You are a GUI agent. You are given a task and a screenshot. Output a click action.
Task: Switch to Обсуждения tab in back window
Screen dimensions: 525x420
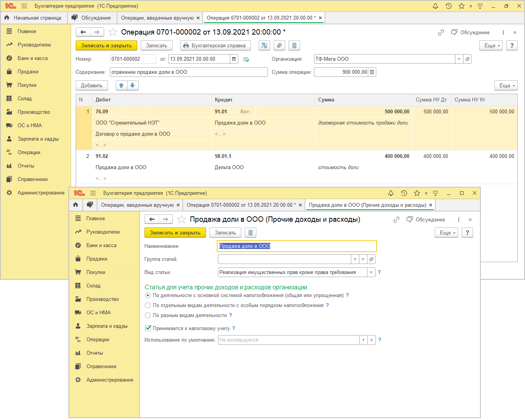point(91,18)
